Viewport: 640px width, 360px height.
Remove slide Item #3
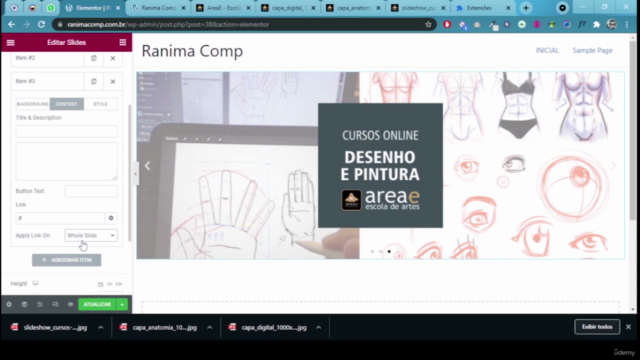click(x=113, y=82)
